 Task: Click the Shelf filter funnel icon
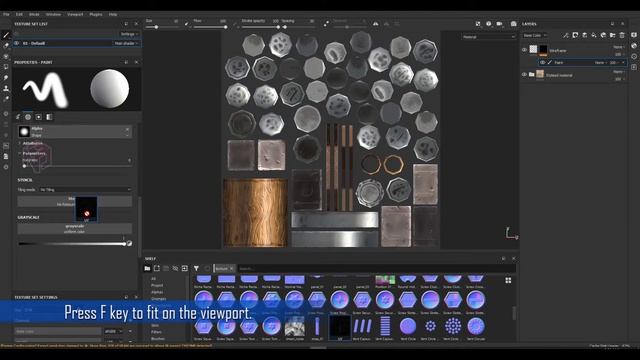(x=196, y=269)
